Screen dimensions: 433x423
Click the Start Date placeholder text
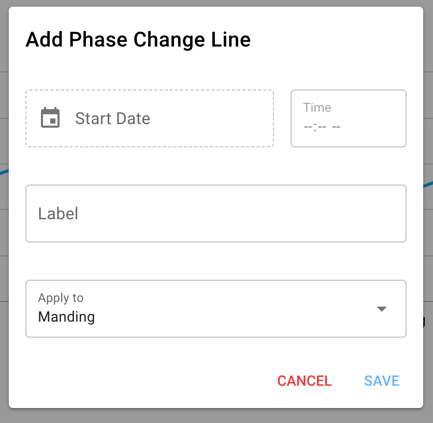click(113, 118)
